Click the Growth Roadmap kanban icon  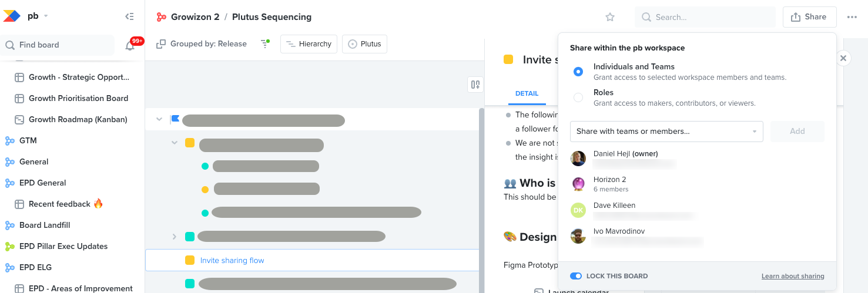(x=19, y=119)
